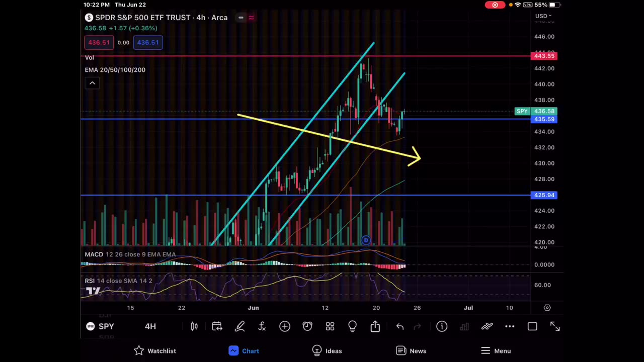This screenshot has width=644, height=362.
Task: Tap the green SPY 436.58 price label
Action: [536, 111]
